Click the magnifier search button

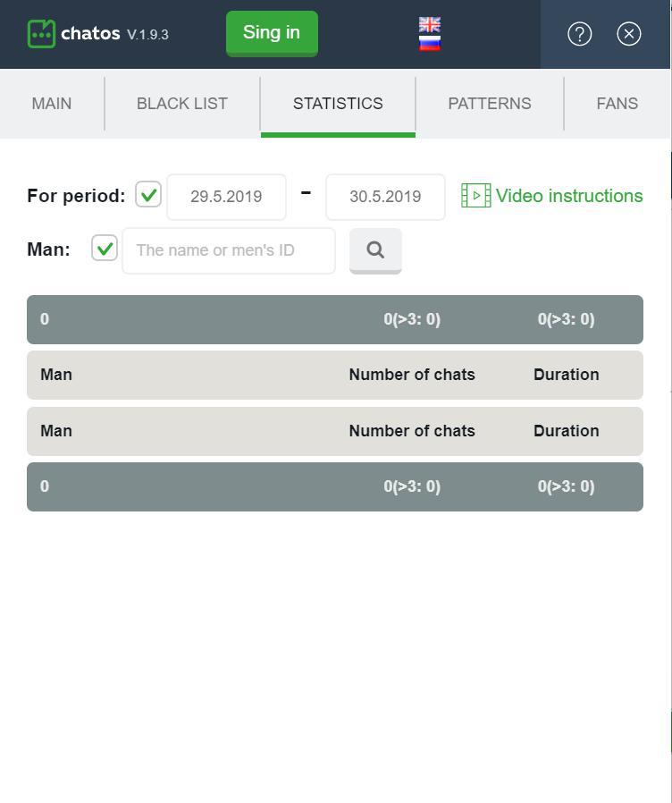[375, 250]
